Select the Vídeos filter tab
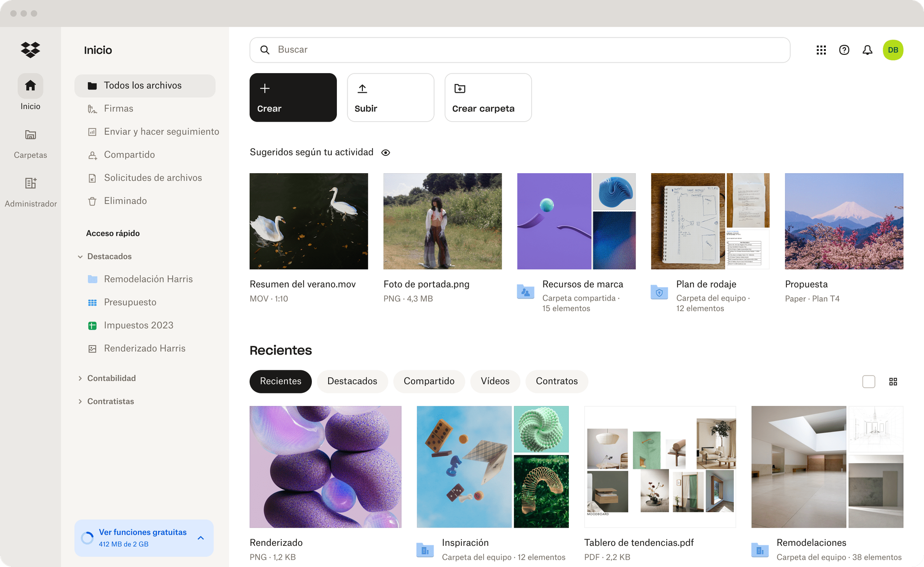The height and width of the screenshot is (567, 924). (x=495, y=381)
